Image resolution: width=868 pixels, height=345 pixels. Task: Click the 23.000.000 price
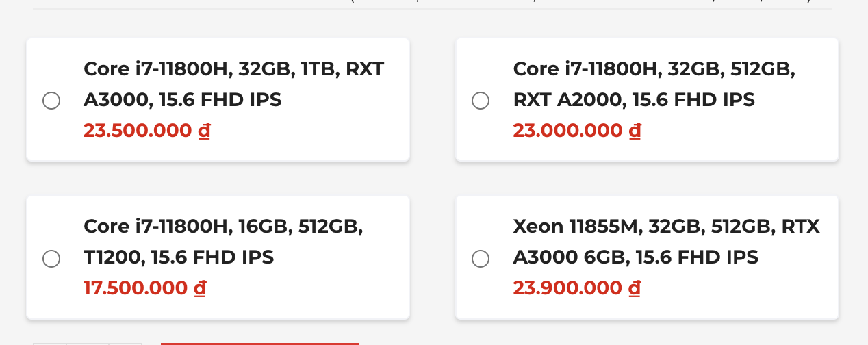(x=567, y=130)
